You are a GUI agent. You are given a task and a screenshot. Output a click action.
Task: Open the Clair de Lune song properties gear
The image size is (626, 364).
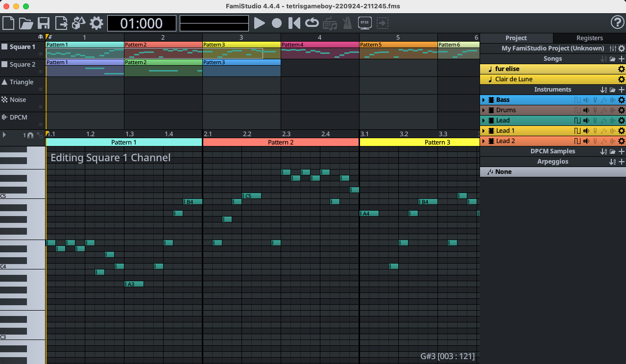pyautogui.click(x=621, y=79)
